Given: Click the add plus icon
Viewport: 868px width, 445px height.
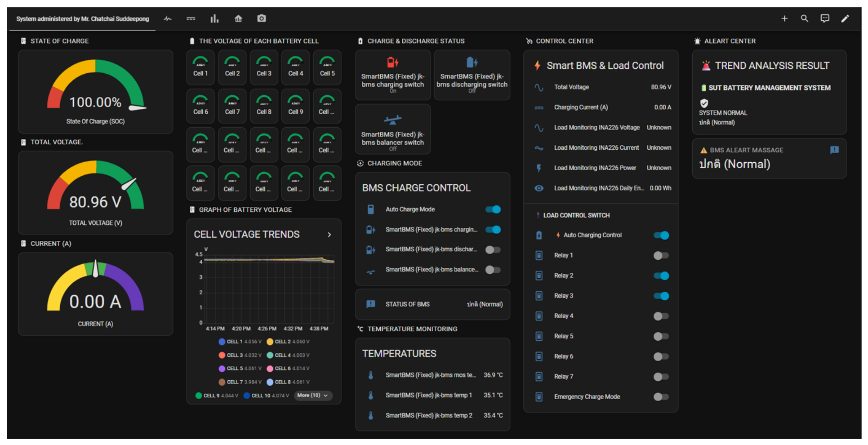Looking at the screenshot, I should pyautogui.click(x=784, y=18).
